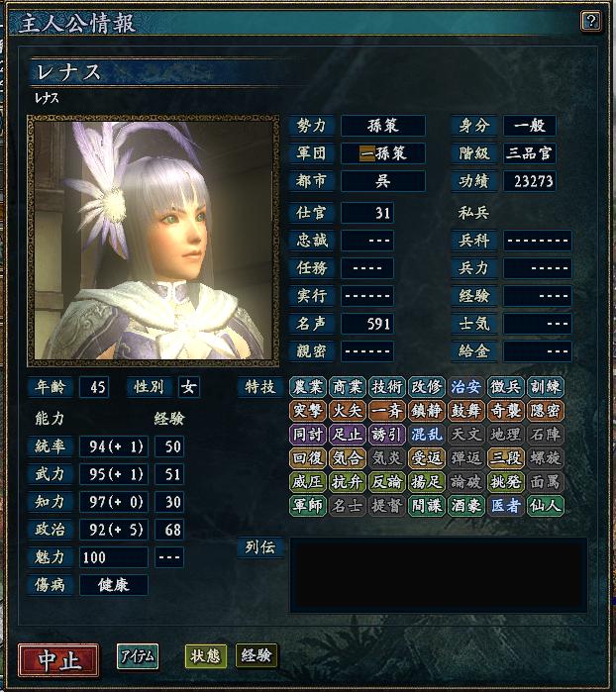Screen dimensions: 616x692
Task: Click the 列伝 biography text box
Action: click(439, 574)
